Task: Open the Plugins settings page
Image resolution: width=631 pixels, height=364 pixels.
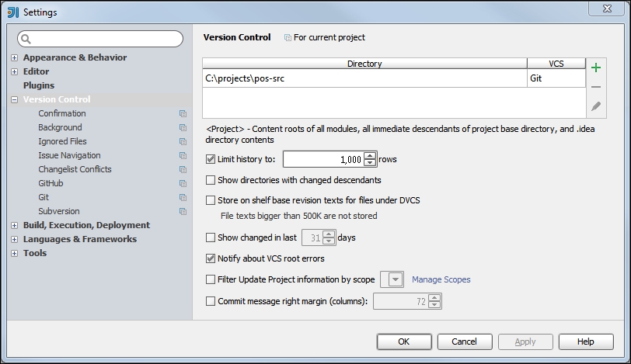Action: (39, 85)
